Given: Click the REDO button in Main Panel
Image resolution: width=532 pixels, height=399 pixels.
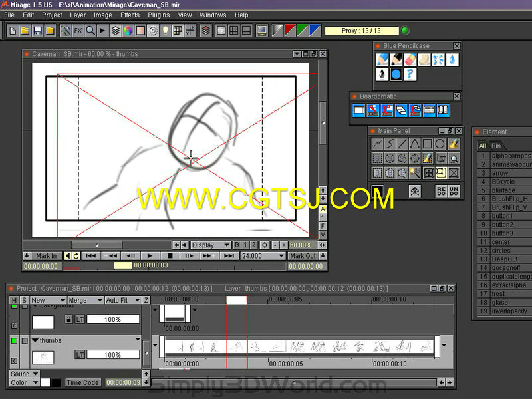Looking at the screenshot, I should 442,191.
